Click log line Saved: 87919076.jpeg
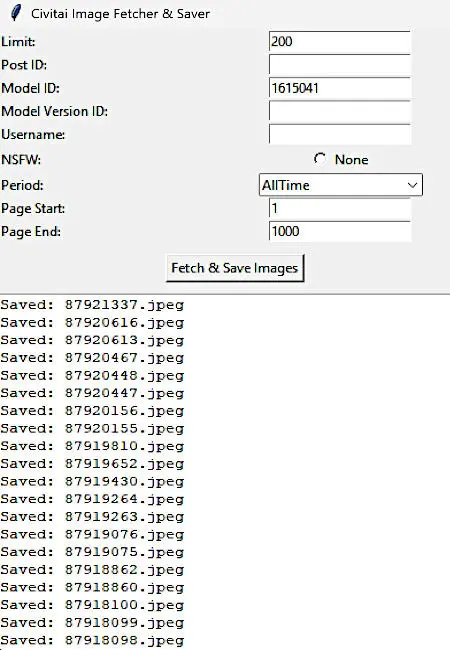450x650 pixels. 92,535
